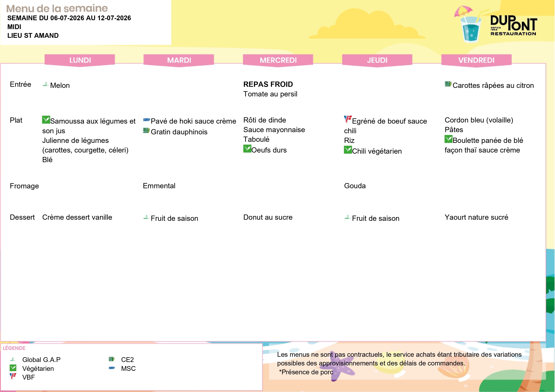Click the Végétarien legend label

(38, 369)
